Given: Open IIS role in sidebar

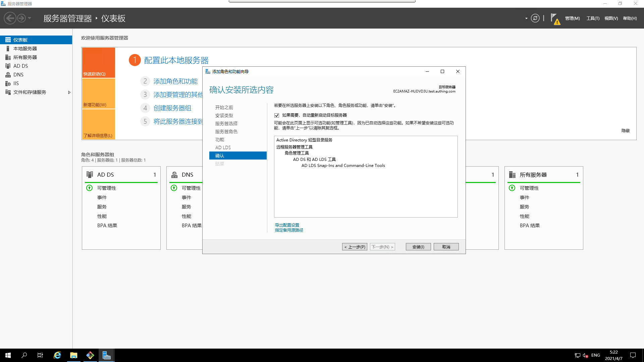Looking at the screenshot, I should point(16,83).
